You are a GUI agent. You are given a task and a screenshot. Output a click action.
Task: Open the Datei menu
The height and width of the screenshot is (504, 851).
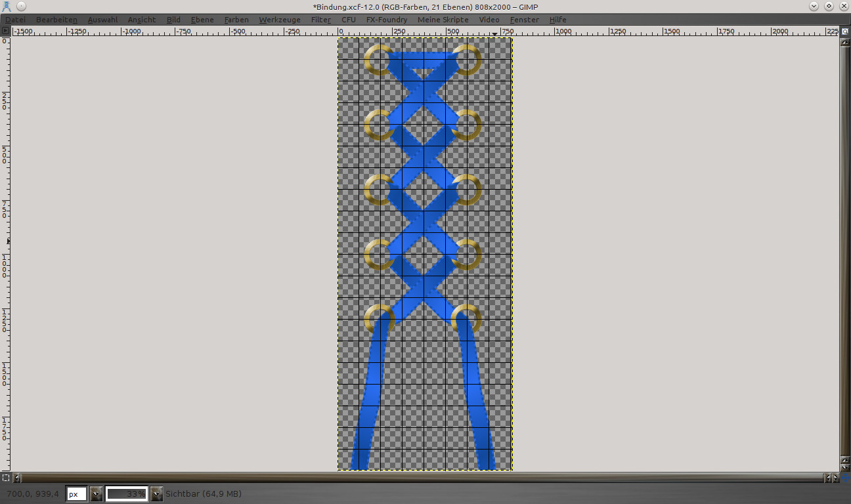click(15, 20)
